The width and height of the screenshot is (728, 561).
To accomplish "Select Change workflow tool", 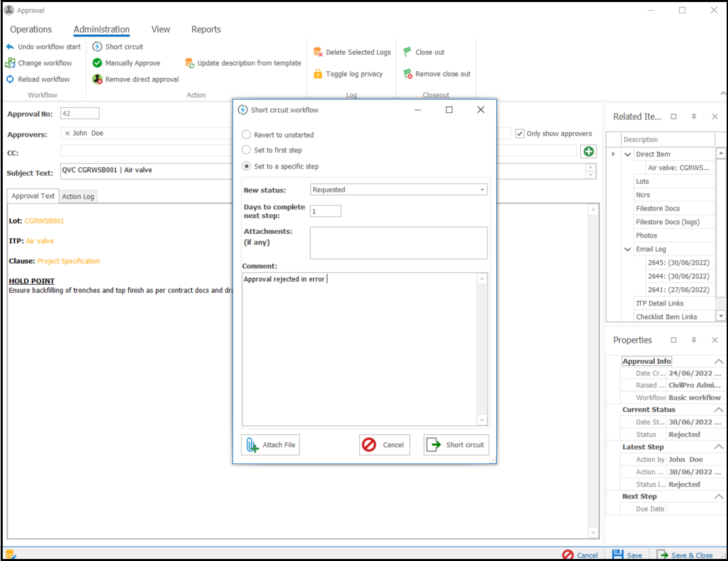I will tap(39, 63).
